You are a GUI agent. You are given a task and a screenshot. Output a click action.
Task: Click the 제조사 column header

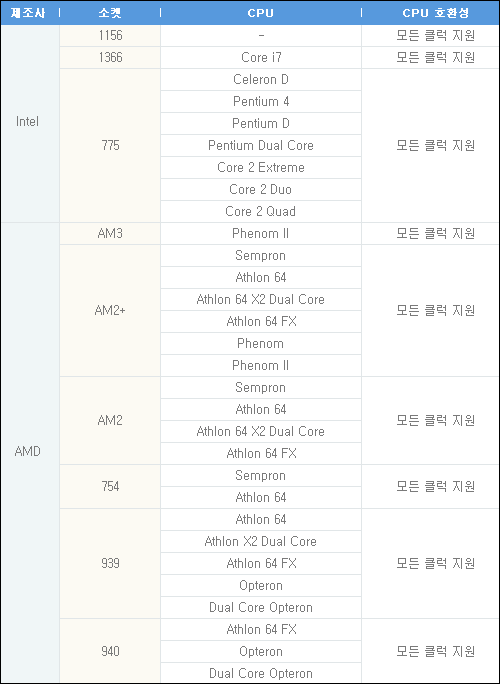tap(28, 13)
